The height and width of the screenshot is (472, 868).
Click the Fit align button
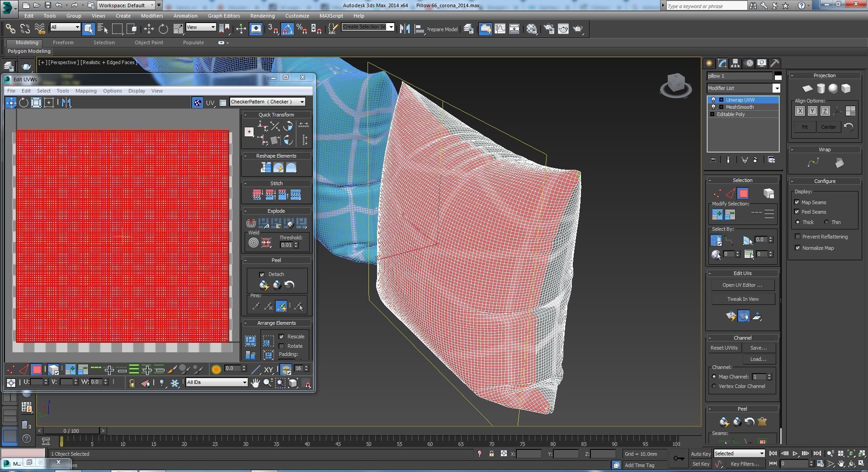(x=805, y=127)
